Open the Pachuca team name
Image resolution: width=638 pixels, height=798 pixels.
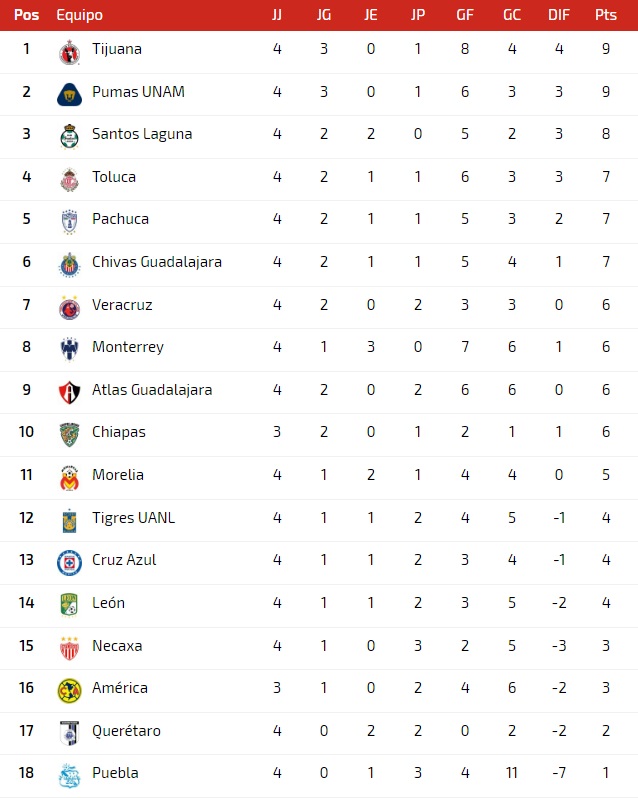121,219
